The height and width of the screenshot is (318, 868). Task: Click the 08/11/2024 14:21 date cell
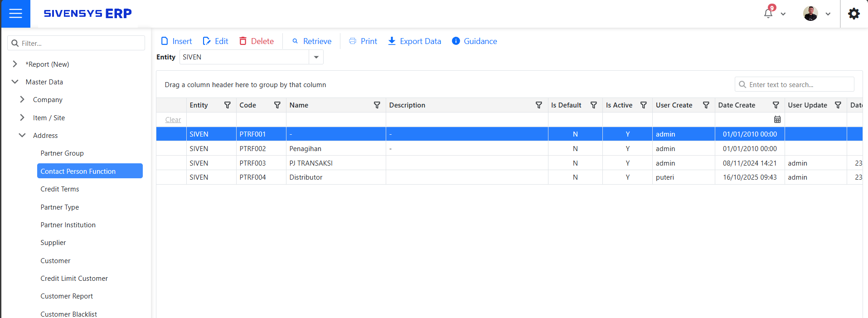coord(750,163)
